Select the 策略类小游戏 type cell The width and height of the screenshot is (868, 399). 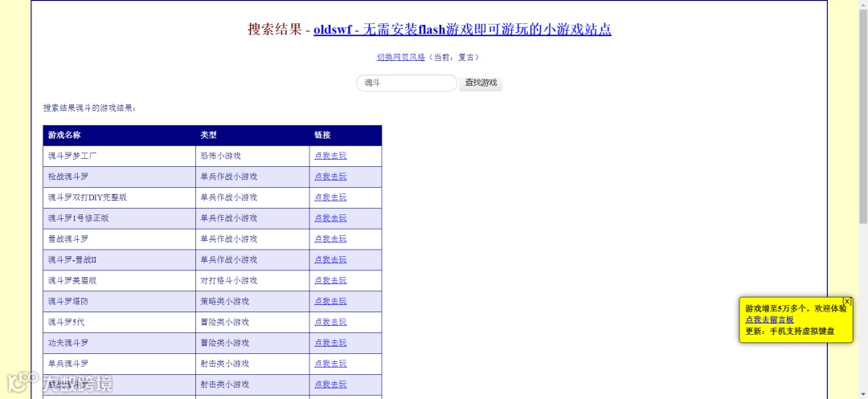pos(252,301)
